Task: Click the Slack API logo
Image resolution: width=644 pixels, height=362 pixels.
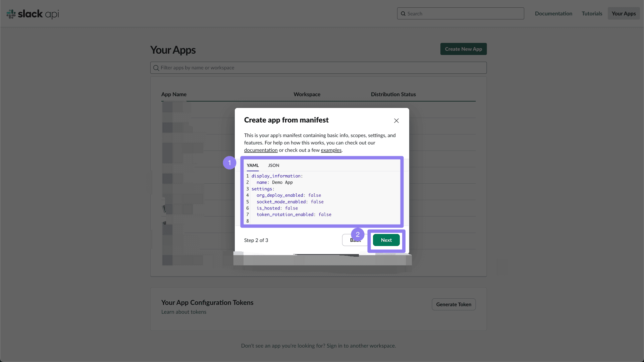Action: 32,14
